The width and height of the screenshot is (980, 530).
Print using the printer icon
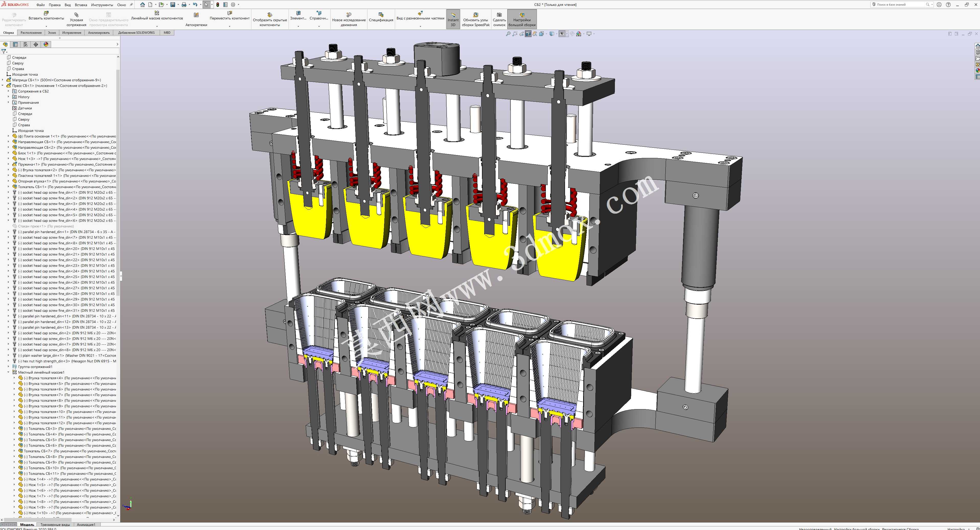184,5
